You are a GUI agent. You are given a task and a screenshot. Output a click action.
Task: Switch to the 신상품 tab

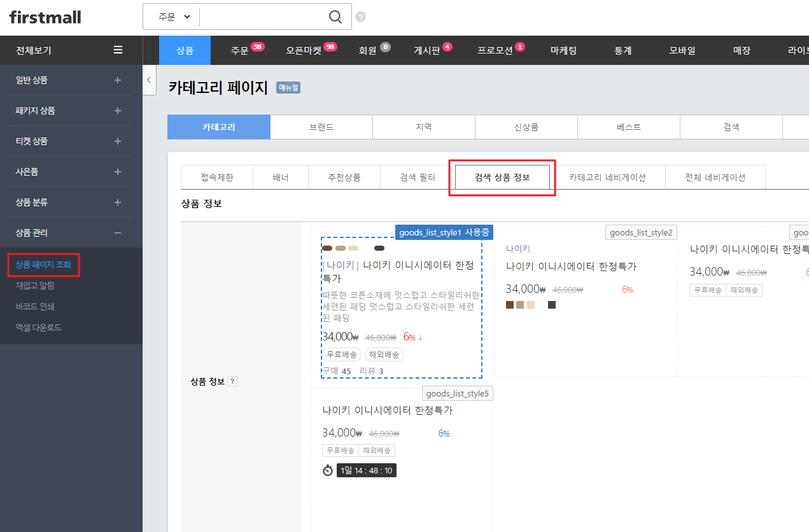(526, 127)
